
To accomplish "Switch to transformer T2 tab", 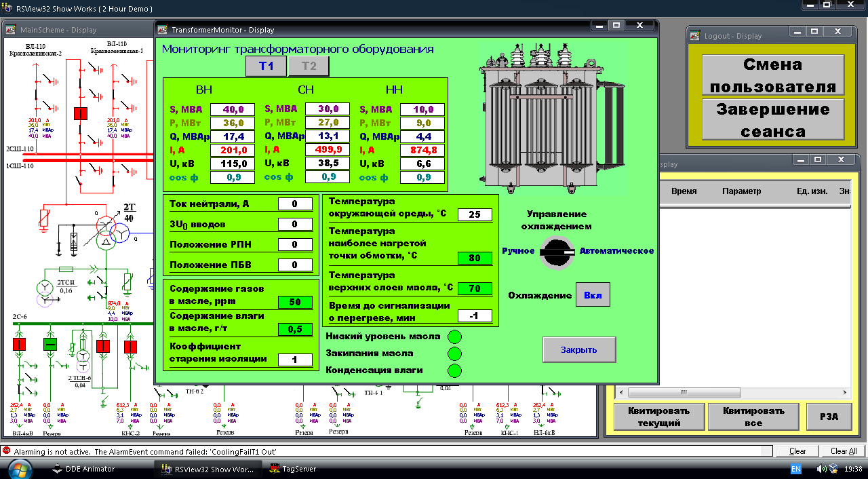I will [x=309, y=66].
